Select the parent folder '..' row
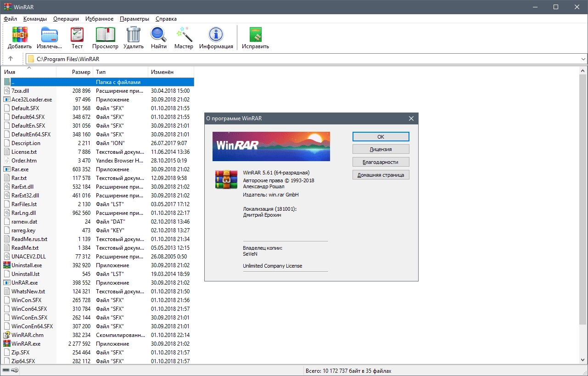Screen dimensions: 588x376 pos(98,82)
